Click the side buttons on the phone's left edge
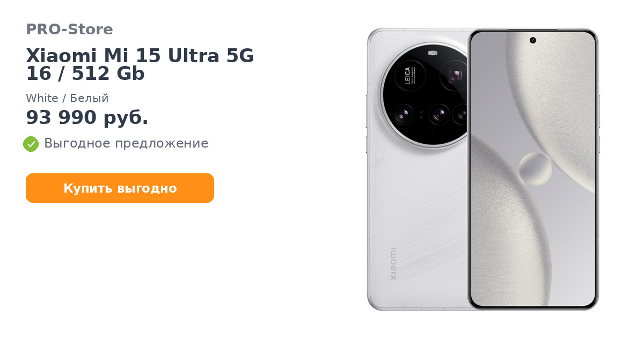 point(367,124)
